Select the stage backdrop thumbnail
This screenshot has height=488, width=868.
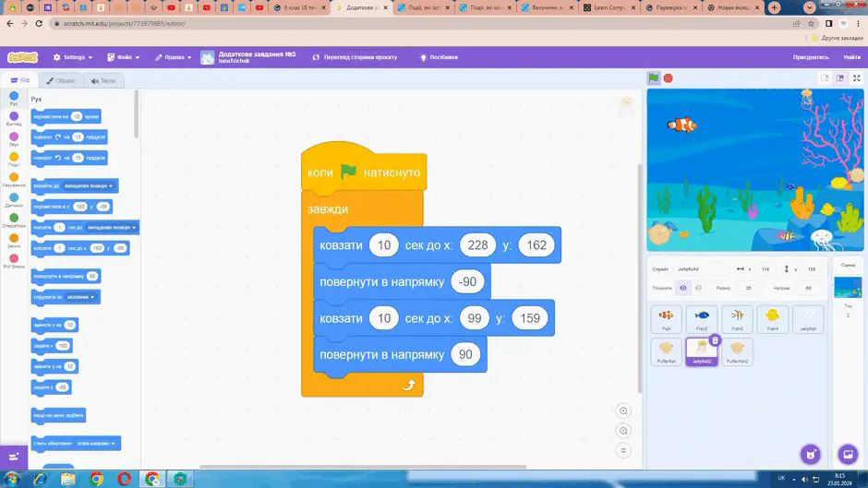[x=848, y=288]
